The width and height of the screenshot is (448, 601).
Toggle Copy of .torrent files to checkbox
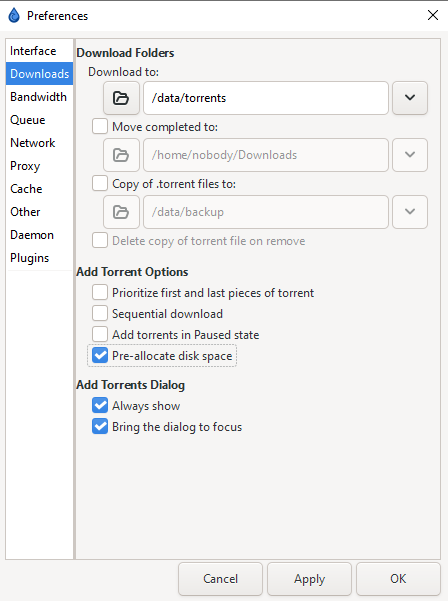pyautogui.click(x=100, y=184)
